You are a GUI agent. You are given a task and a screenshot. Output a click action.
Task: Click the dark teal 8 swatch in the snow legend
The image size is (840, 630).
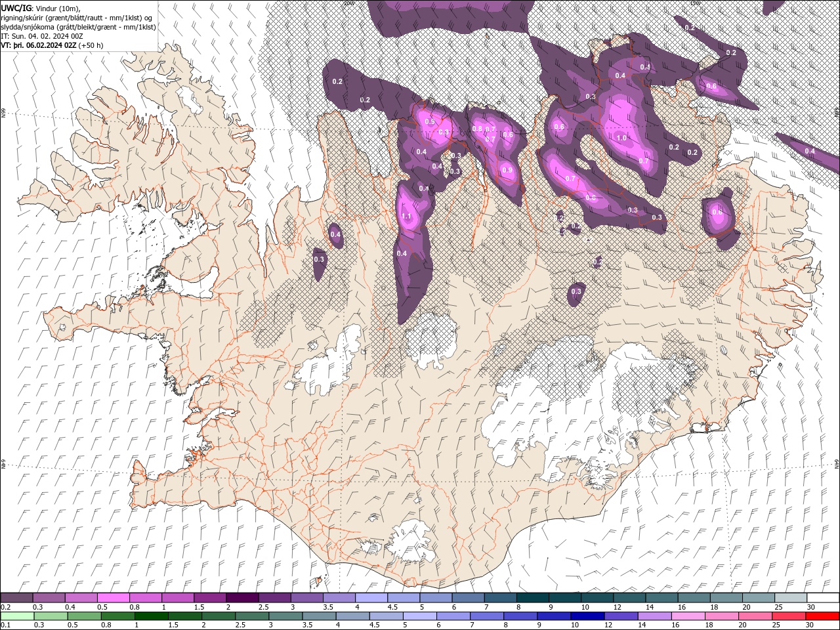pos(533,598)
